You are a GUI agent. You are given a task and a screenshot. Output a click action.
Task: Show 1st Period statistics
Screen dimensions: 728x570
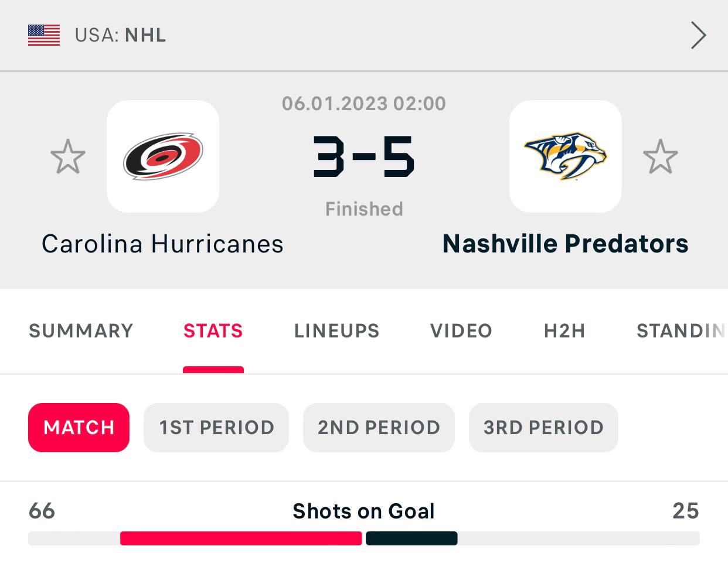click(216, 428)
